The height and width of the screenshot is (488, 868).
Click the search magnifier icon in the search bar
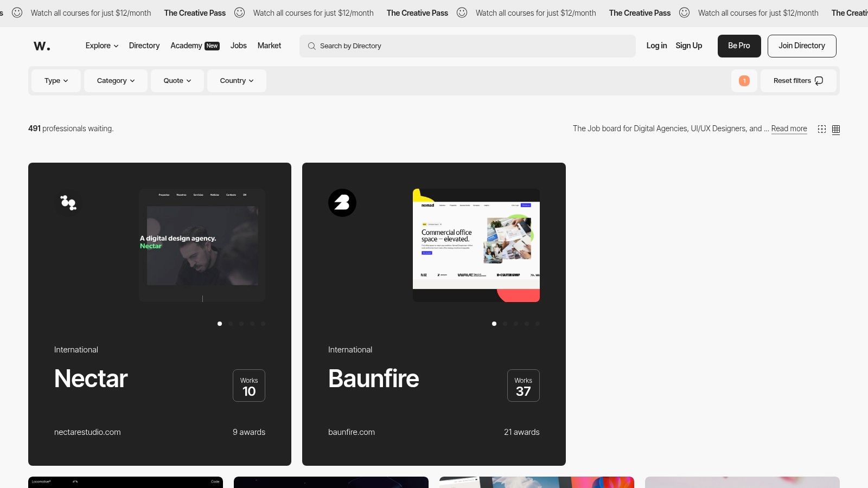click(311, 46)
